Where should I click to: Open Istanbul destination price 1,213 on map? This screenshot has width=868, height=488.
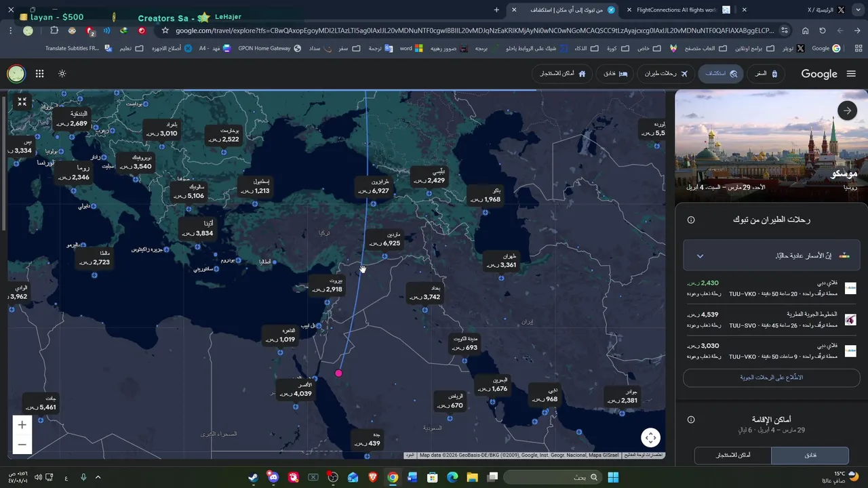pos(256,186)
